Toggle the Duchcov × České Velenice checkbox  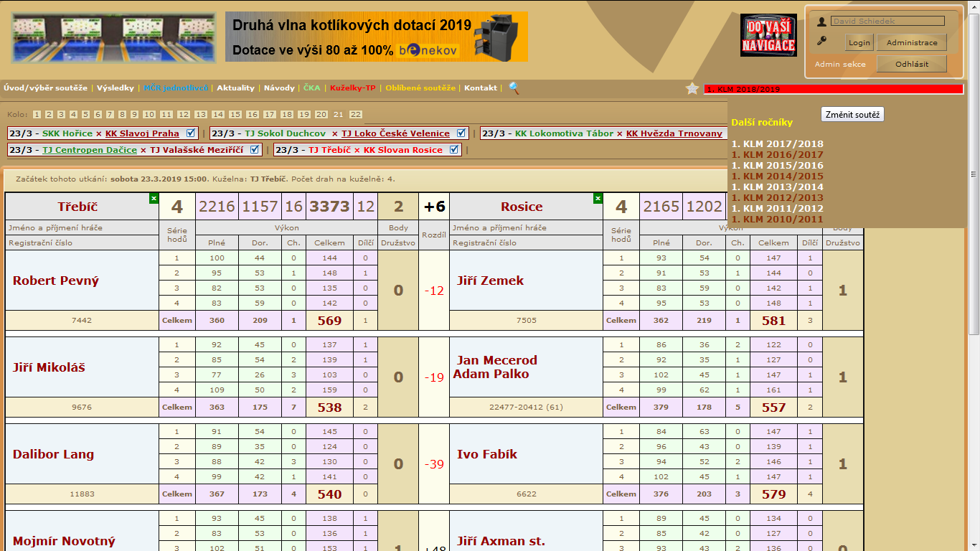click(x=461, y=133)
